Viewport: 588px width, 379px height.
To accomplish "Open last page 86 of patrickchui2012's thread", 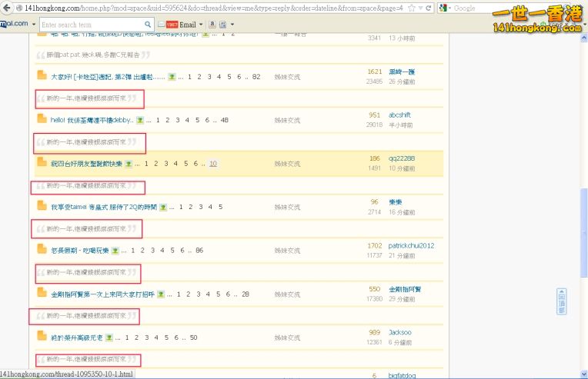I will tap(199, 251).
